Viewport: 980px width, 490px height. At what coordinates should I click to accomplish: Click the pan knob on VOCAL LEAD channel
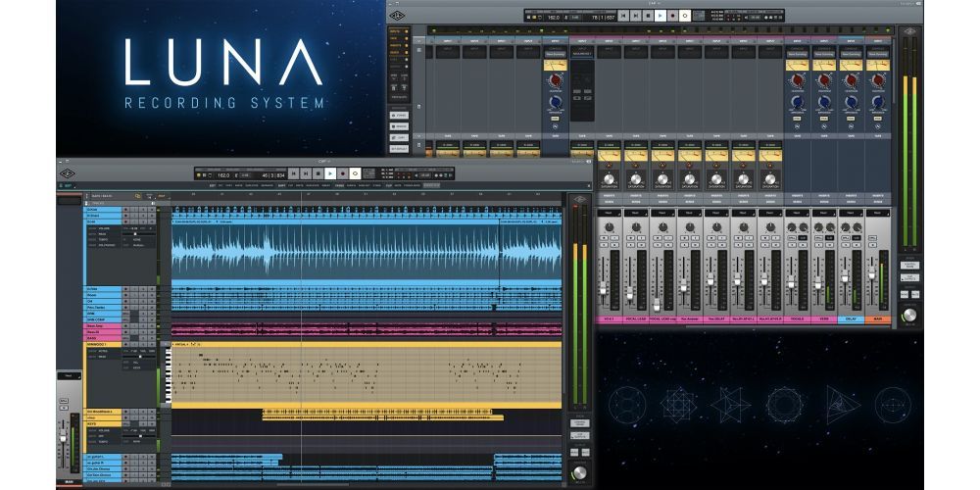coord(636,227)
